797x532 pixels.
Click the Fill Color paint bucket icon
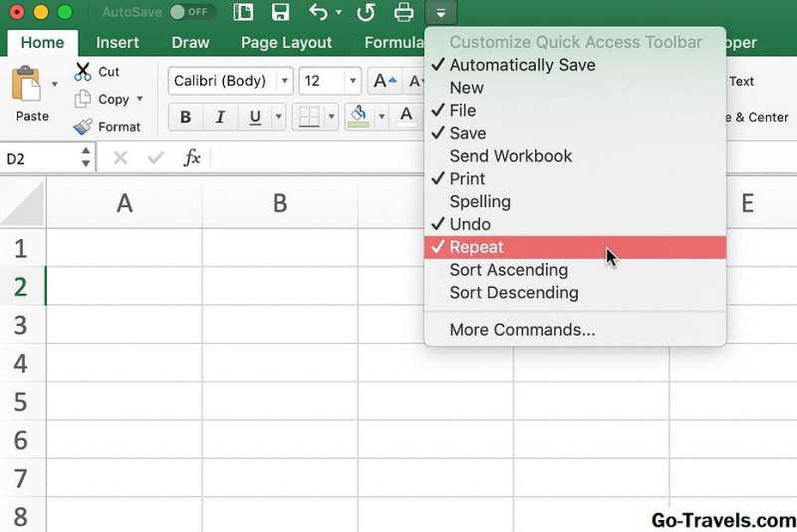(x=359, y=117)
